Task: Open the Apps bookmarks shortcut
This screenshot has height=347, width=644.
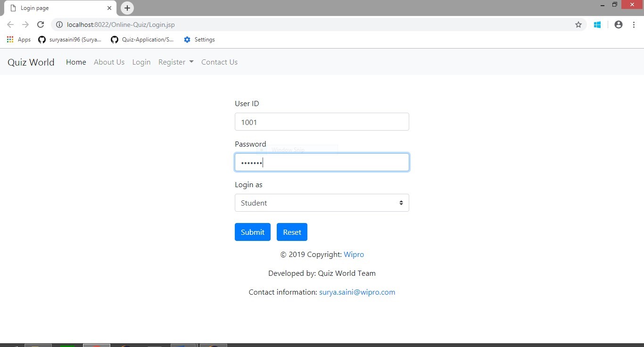Action: (19, 40)
